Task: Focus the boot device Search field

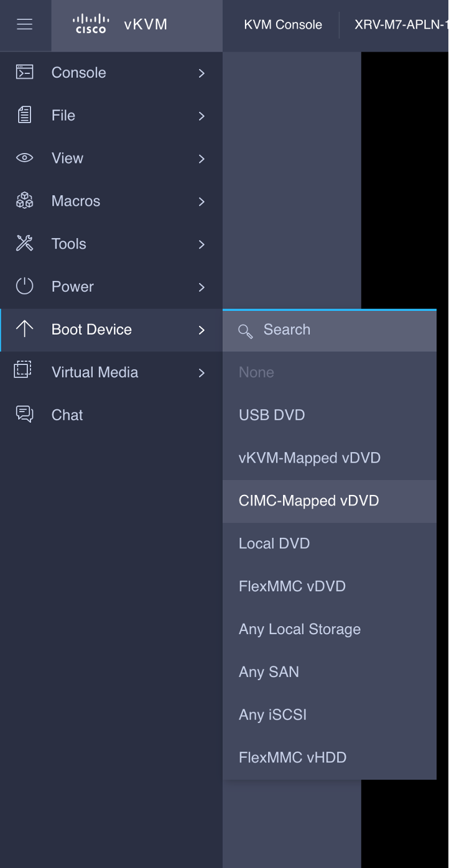Action: tap(330, 330)
